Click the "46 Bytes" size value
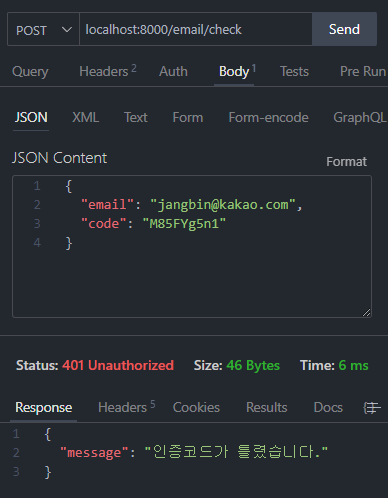 click(x=253, y=366)
